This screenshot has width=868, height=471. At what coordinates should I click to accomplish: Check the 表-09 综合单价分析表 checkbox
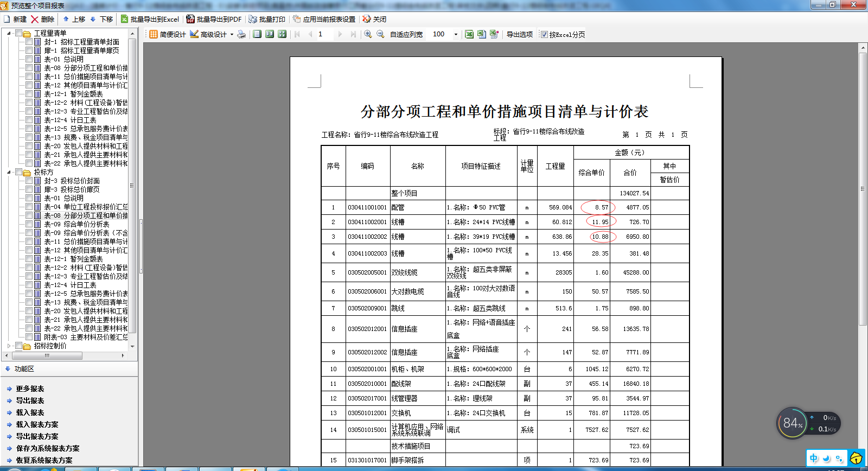(29, 224)
